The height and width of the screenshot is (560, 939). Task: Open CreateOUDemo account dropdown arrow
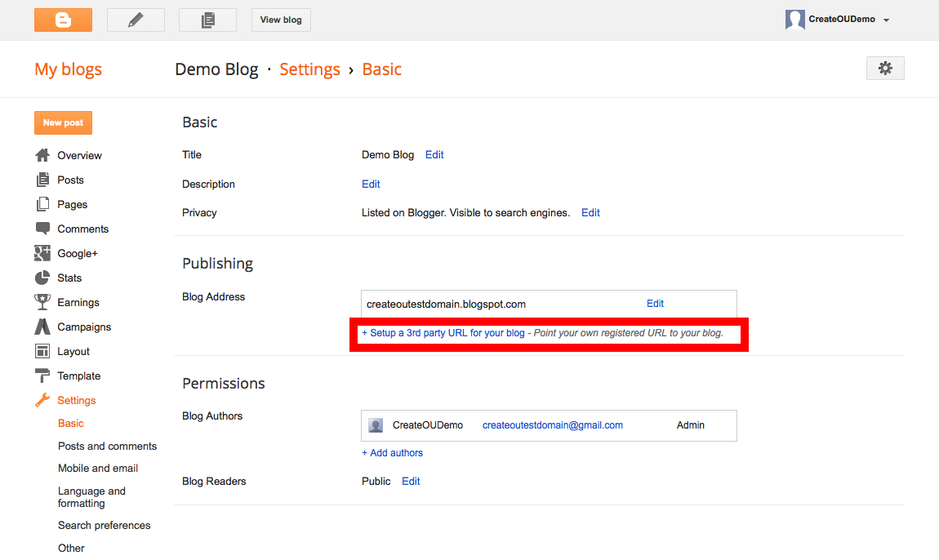pyautogui.click(x=886, y=20)
